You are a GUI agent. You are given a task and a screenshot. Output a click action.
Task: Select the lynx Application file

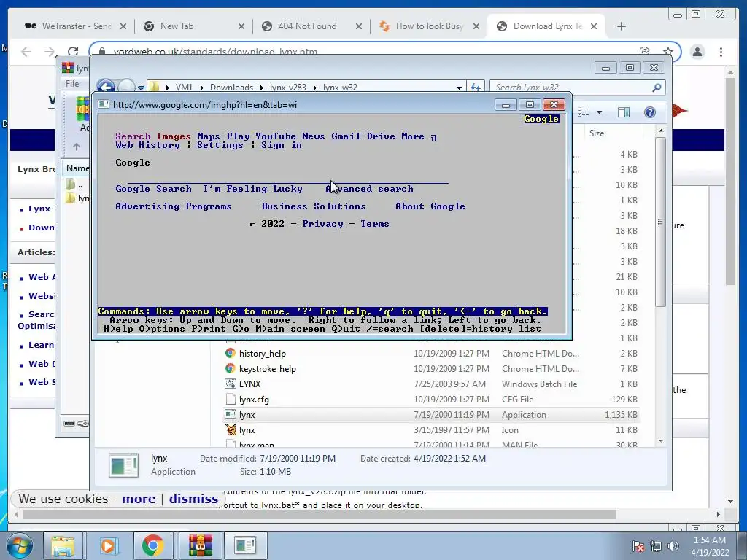(431, 414)
